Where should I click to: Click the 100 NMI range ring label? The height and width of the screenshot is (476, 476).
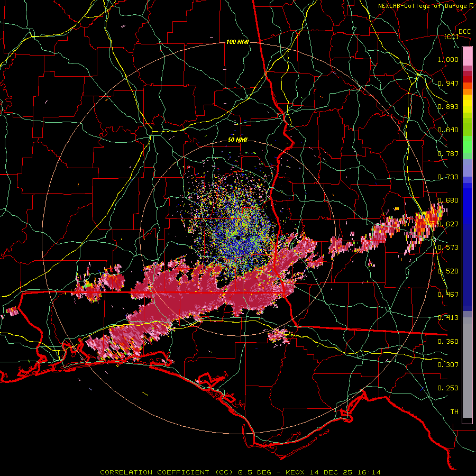(x=237, y=42)
